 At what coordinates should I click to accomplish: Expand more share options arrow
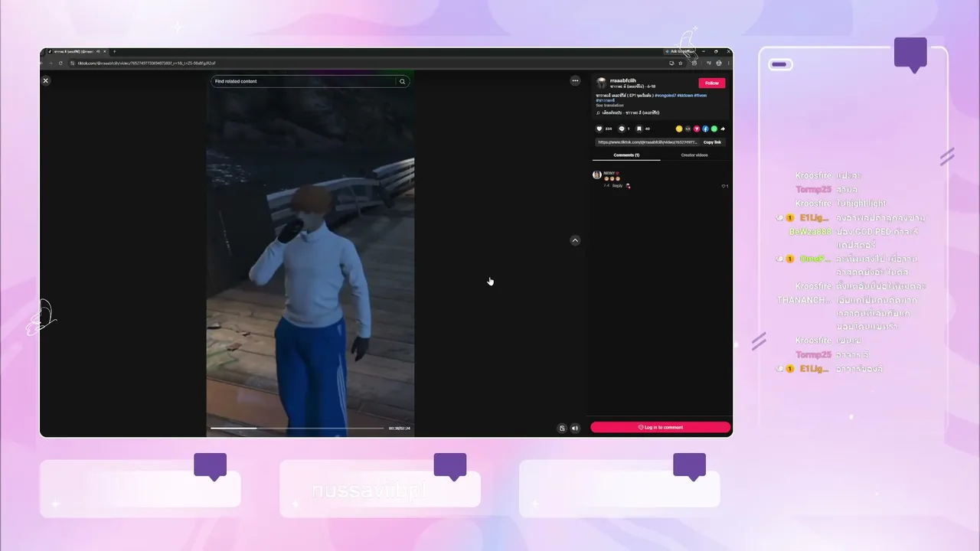click(x=723, y=129)
